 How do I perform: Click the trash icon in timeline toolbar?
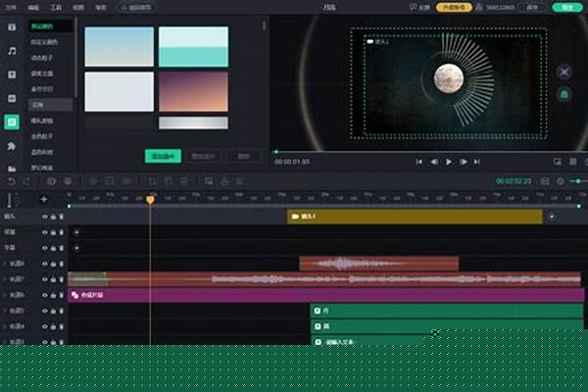[184, 181]
